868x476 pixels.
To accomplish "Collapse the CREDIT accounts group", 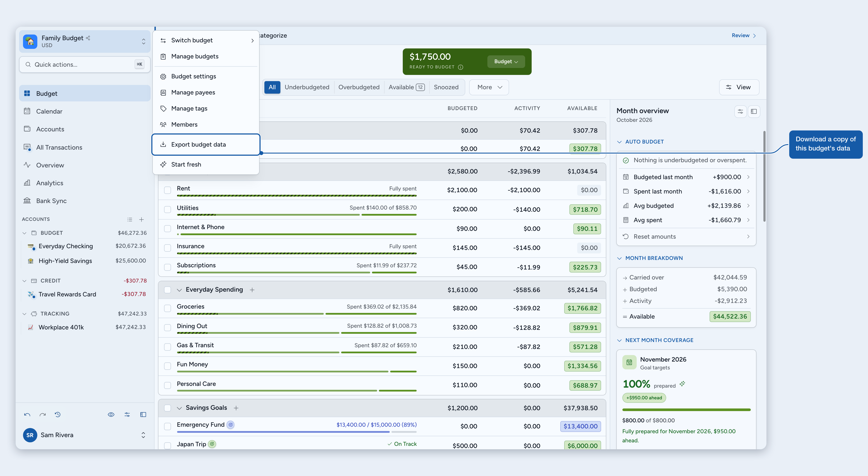I will (24, 281).
